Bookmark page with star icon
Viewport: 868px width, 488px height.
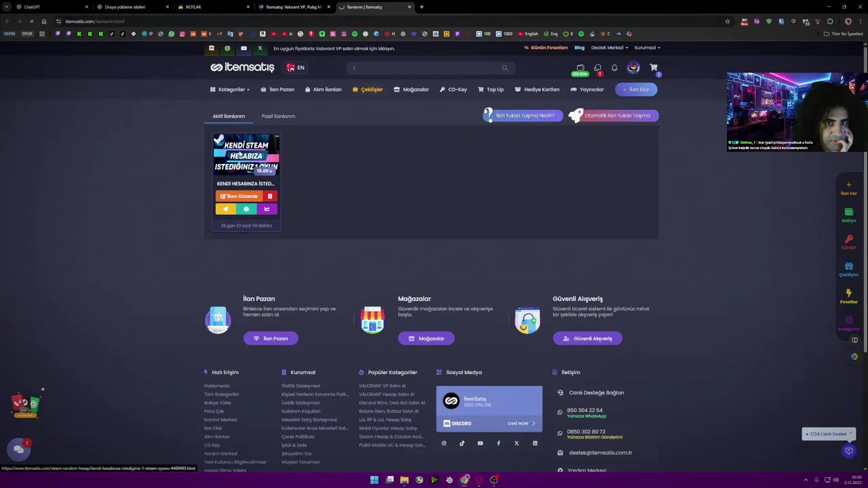728,21
